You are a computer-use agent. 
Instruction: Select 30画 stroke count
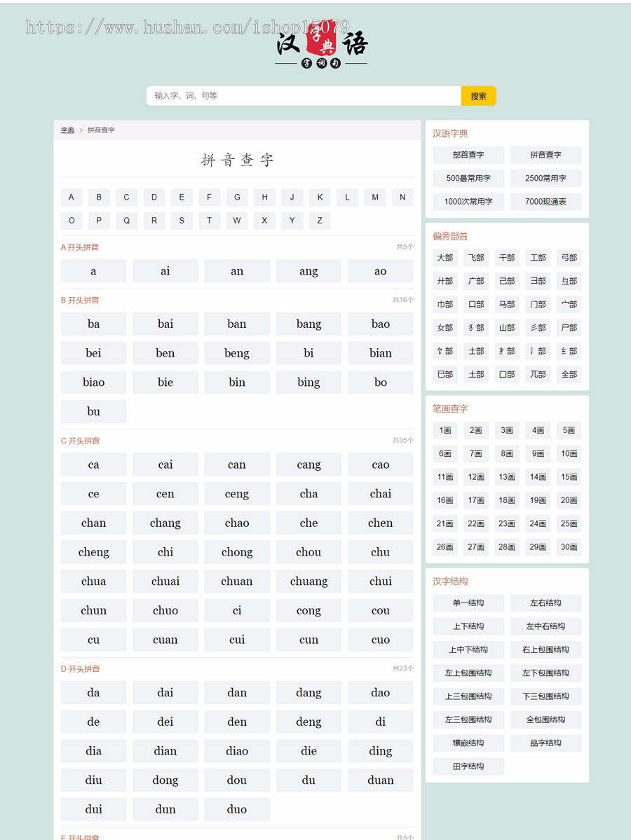569,547
